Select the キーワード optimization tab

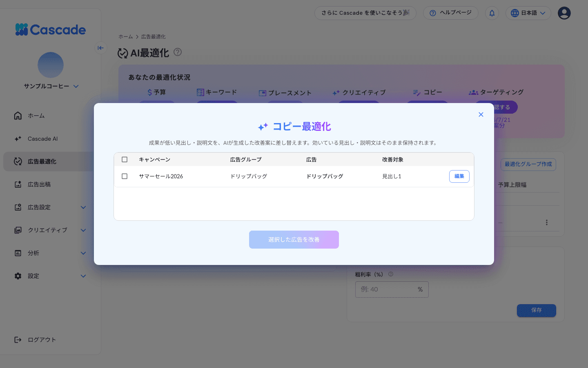(217, 92)
